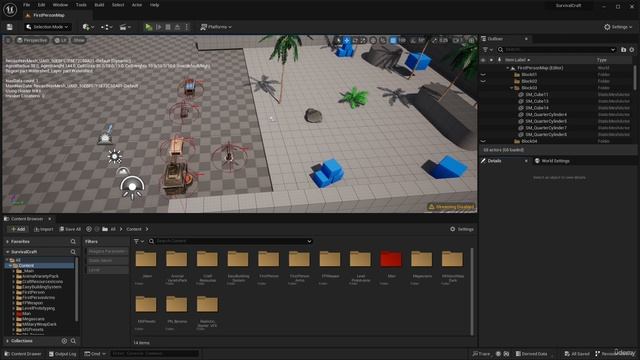Image resolution: width=640 pixels, height=360 pixels.
Task: Open the Platforms dropdown
Action: coord(216,27)
